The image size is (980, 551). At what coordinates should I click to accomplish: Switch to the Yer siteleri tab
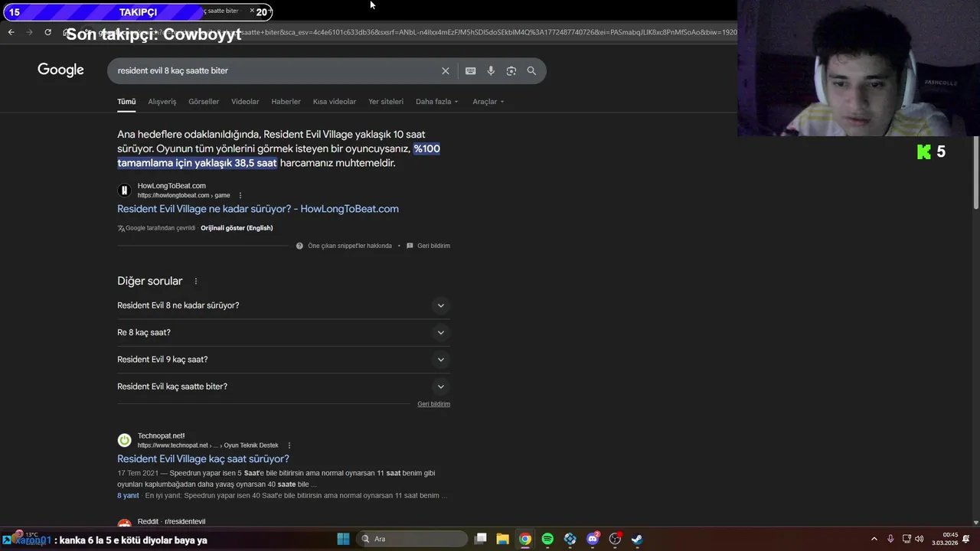pyautogui.click(x=386, y=101)
